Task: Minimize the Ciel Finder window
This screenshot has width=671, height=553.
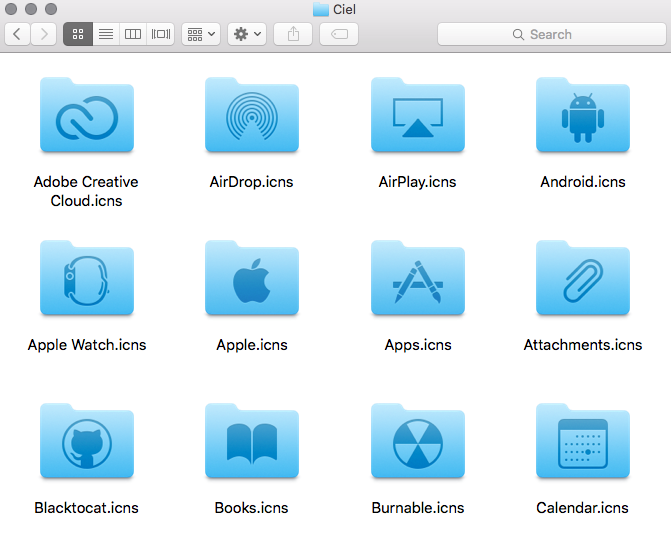Action: point(31,9)
